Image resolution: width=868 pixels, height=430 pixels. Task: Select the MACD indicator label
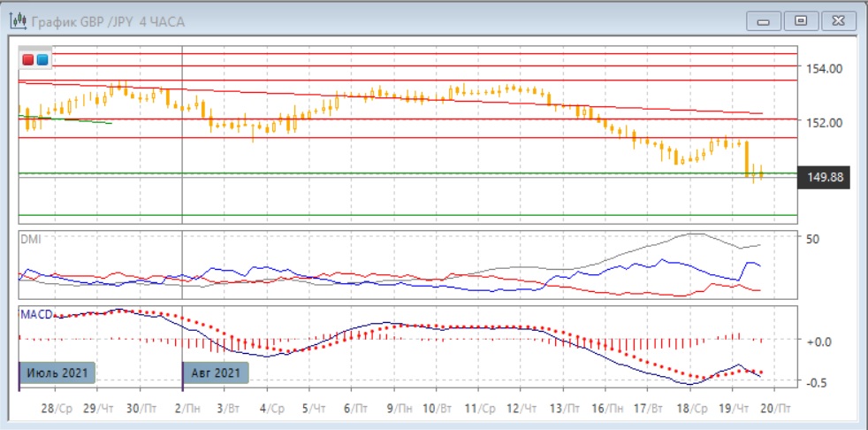pos(36,314)
